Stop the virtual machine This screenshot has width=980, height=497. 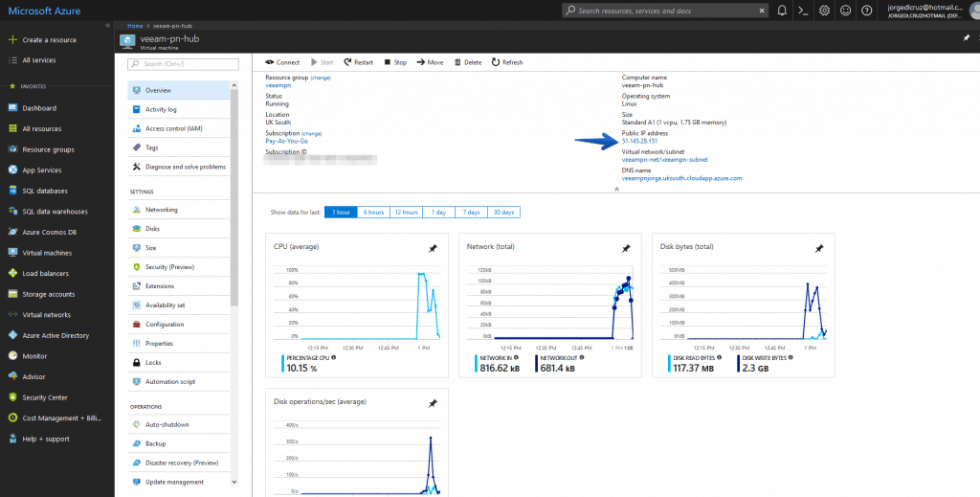[x=395, y=62]
